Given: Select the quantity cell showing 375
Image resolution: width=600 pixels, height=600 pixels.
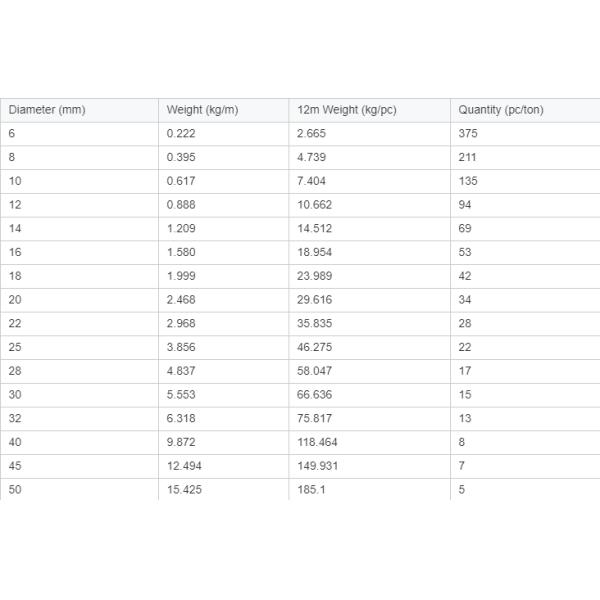Looking at the screenshot, I should [x=468, y=134].
